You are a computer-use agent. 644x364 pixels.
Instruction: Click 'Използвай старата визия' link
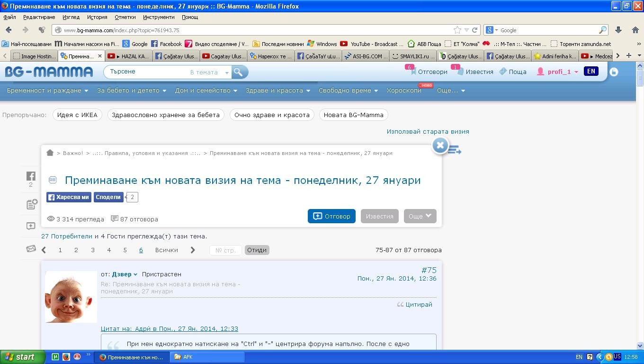428,132
